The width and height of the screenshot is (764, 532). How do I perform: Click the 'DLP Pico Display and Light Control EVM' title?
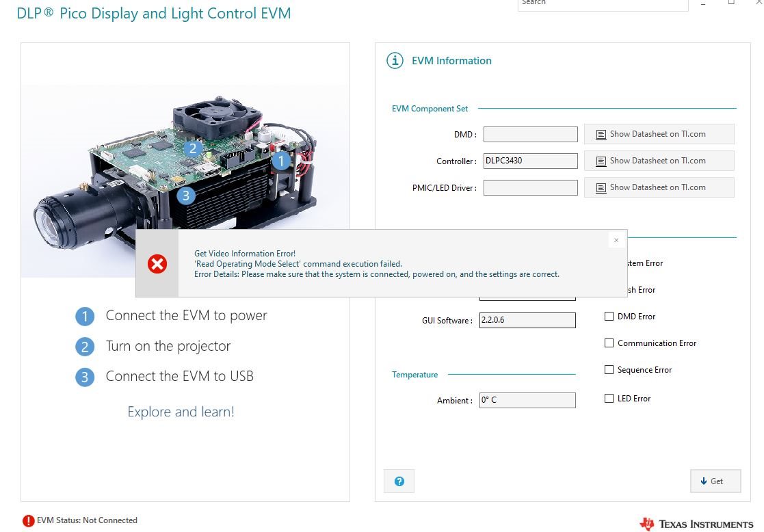(x=154, y=13)
